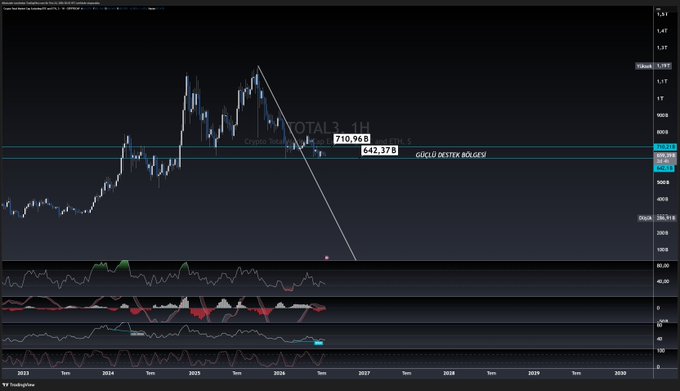Click the 100 B price scale label
The width and height of the screenshot is (680, 391).
click(662, 250)
